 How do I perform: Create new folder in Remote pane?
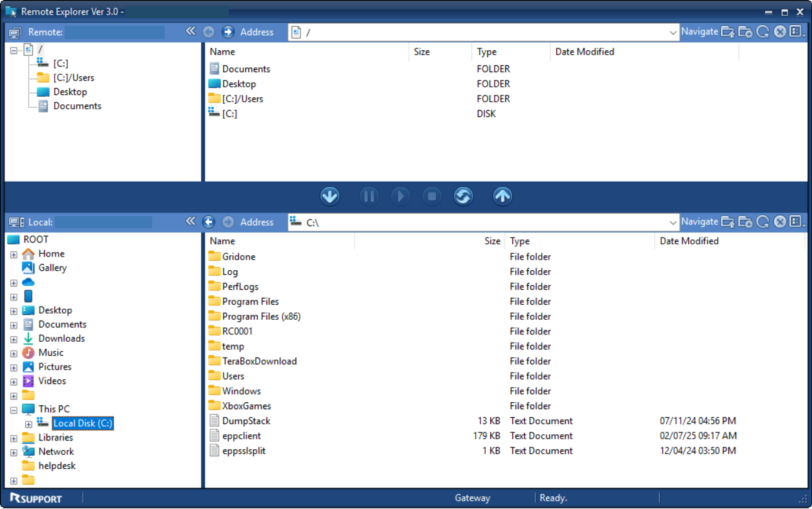point(745,32)
